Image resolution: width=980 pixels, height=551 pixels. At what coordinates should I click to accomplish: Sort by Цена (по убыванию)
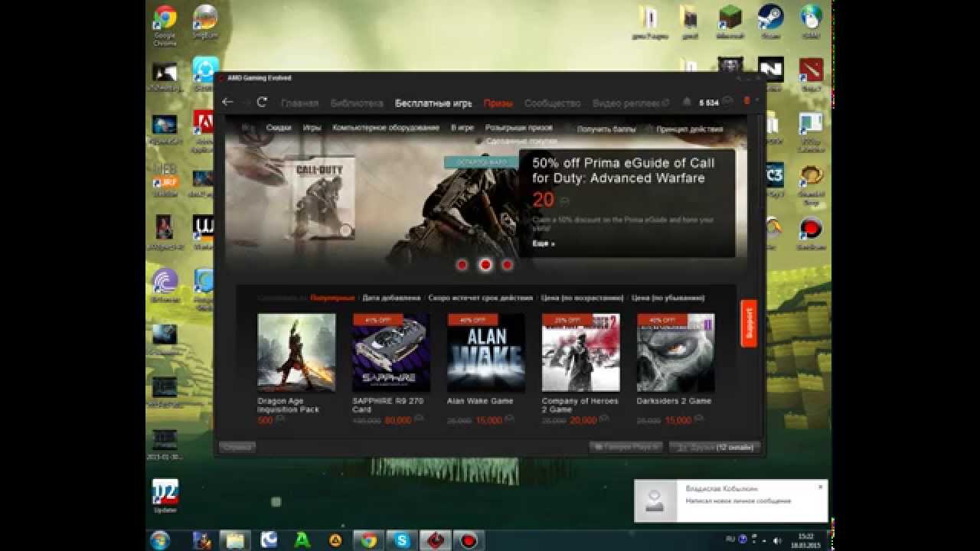click(x=668, y=298)
